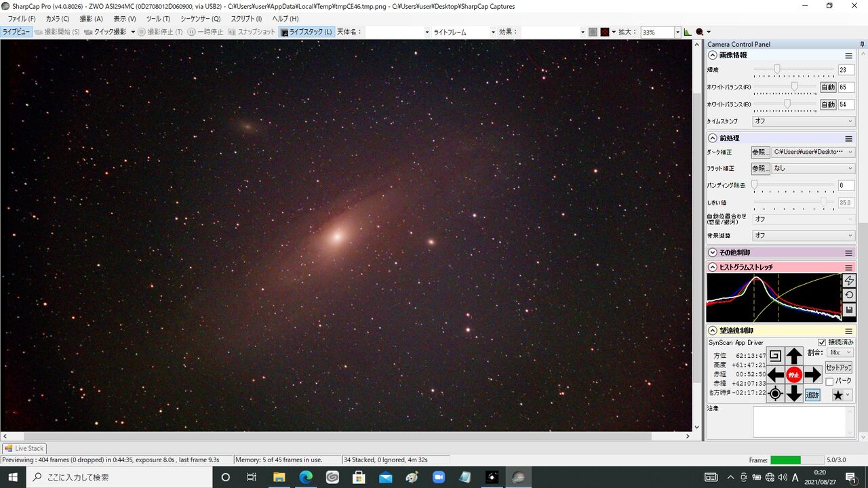Viewport: 868px width, 488px height.
Task: Open the タイムスタンプ dropdown
Action: (804, 121)
